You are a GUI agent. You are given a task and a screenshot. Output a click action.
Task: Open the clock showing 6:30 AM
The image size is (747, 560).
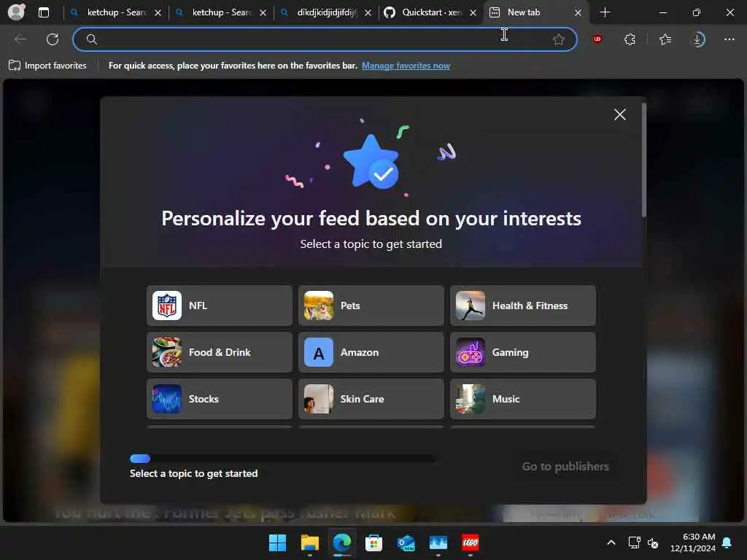click(693, 542)
